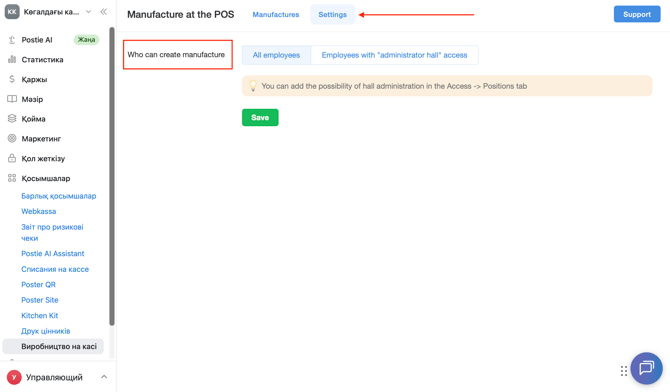Click the Маркетинг target icon
670x392 pixels.
click(12, 139)
